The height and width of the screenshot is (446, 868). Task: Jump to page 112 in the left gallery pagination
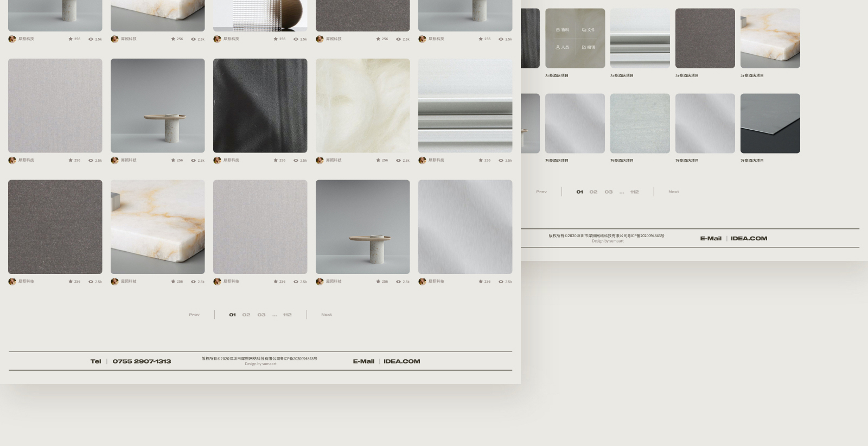287,315
